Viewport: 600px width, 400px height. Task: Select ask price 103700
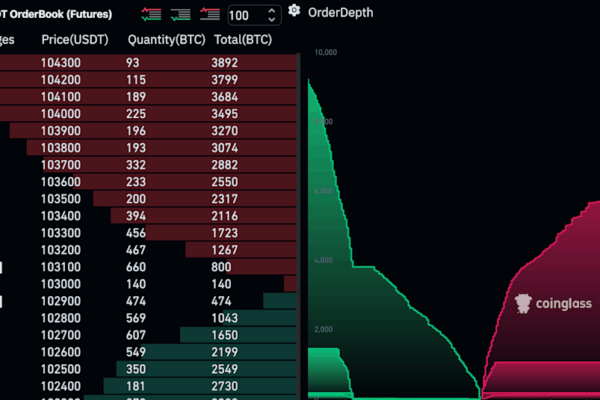click(61, 165)
